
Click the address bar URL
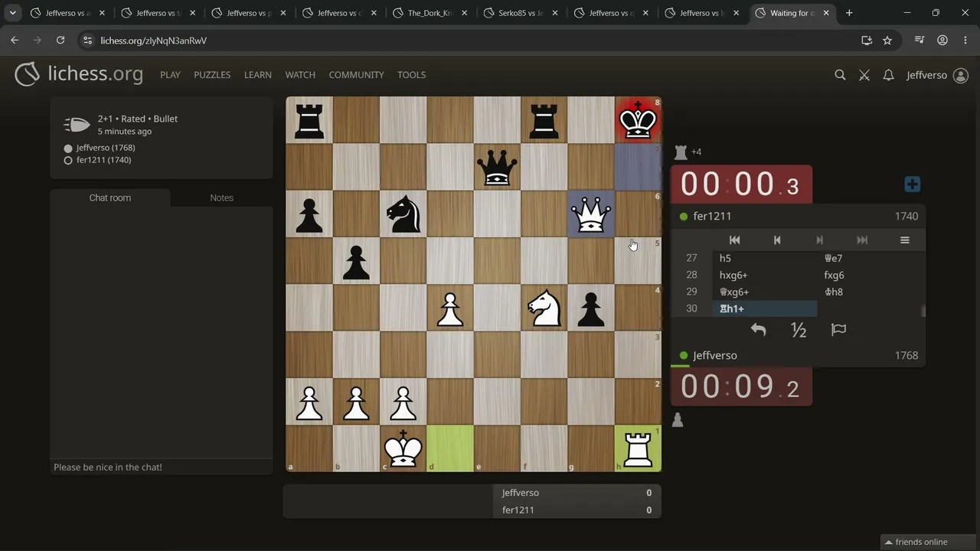point(153,41)
